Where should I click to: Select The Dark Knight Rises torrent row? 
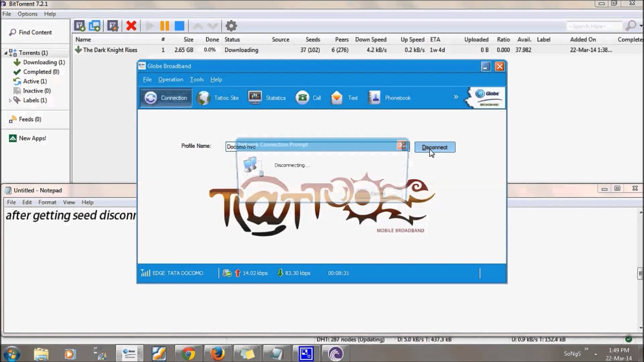[357, 50]
